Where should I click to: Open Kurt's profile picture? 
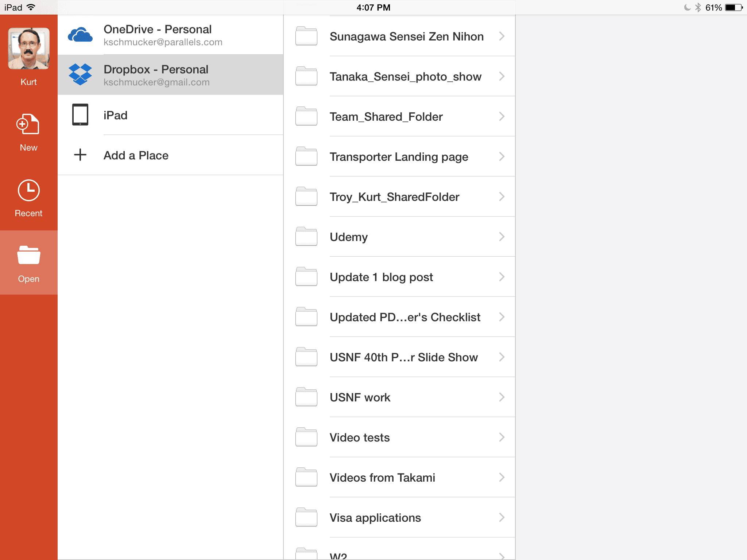click(29, 48)
